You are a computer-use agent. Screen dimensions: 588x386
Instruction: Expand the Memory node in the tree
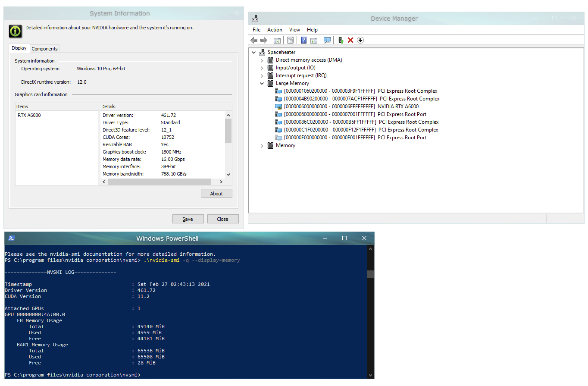pyautogui.click(x=262, y=146)
